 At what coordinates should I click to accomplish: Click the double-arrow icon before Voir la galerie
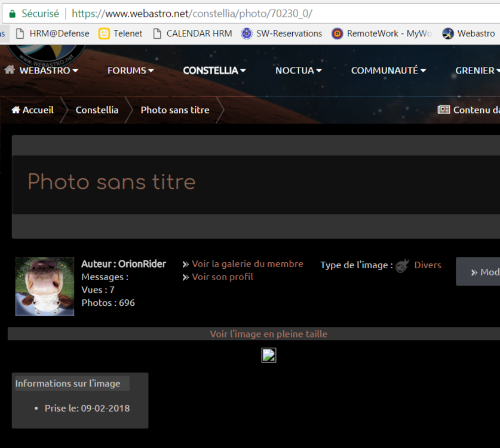(x=186, y=264)
